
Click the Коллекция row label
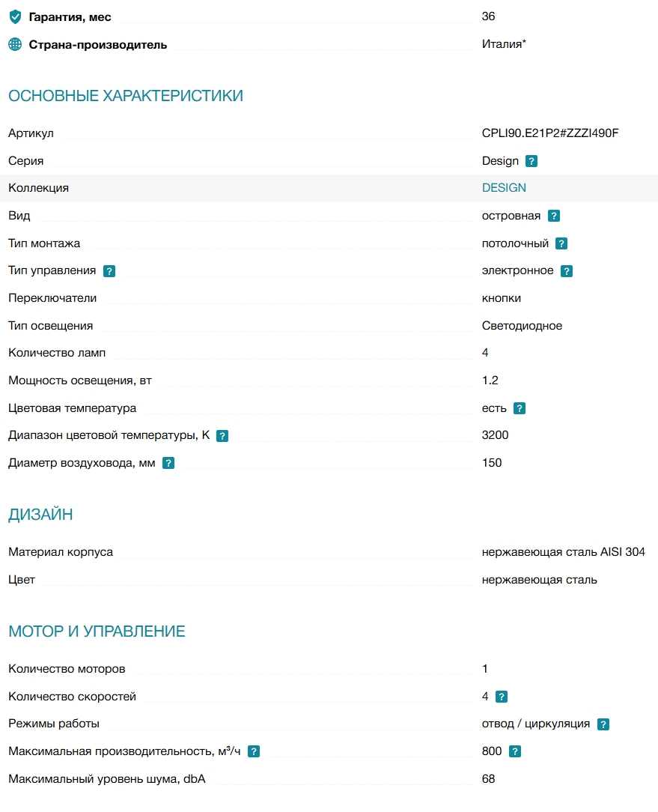pyautogui.click(x=38, y=188)
